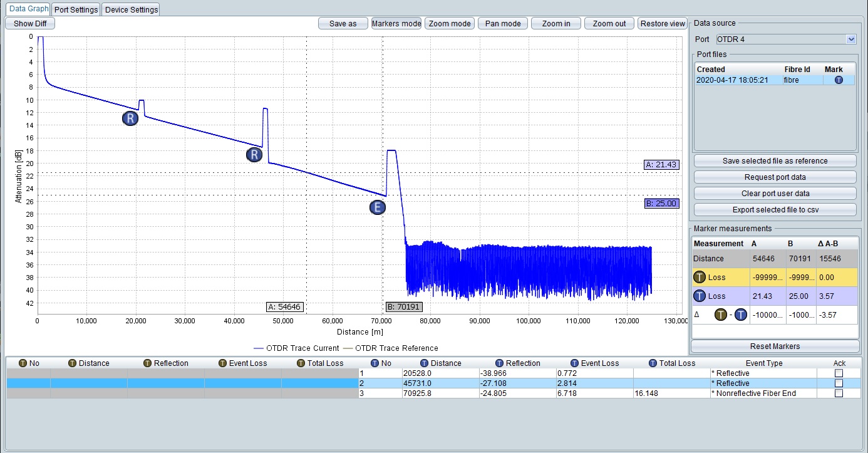868x453 pixels.
Task: Click the 15546 delta distance value
Action: pyautogui.click(x=830, y=259)
